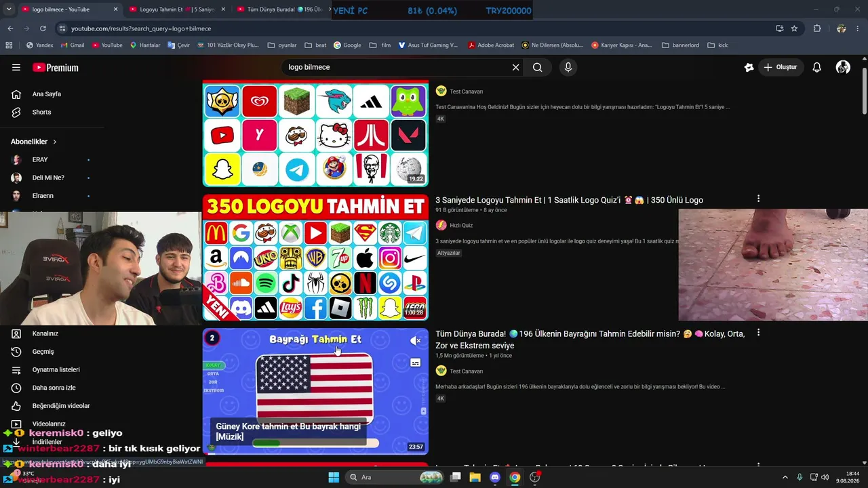
Task: Open the Oynatma listeleri playlist icon
Action: coord(16,370)
